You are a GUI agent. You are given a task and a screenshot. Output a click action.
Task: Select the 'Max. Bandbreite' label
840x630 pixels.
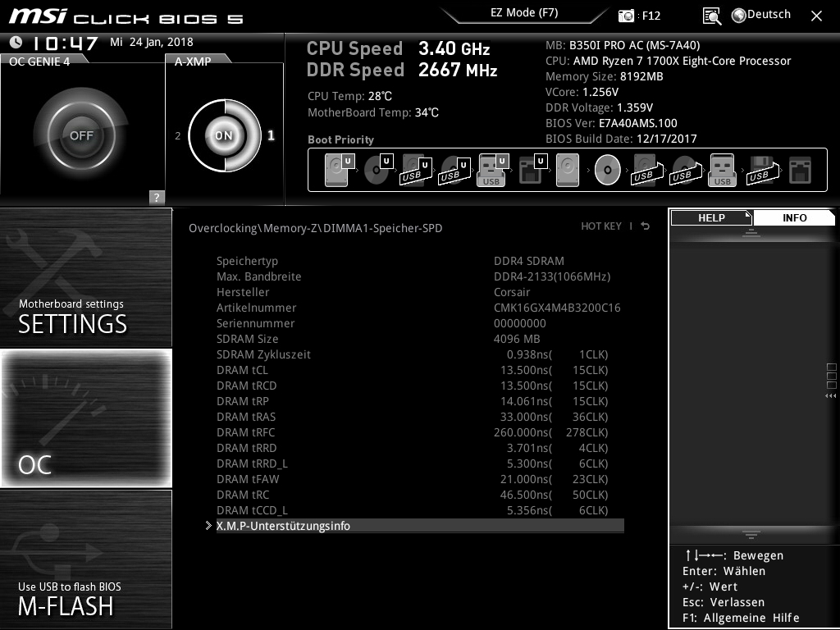tap(258, 276)
